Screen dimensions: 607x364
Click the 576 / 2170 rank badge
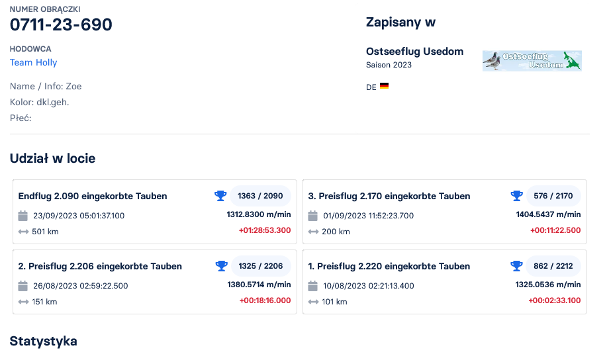(553, 196)
